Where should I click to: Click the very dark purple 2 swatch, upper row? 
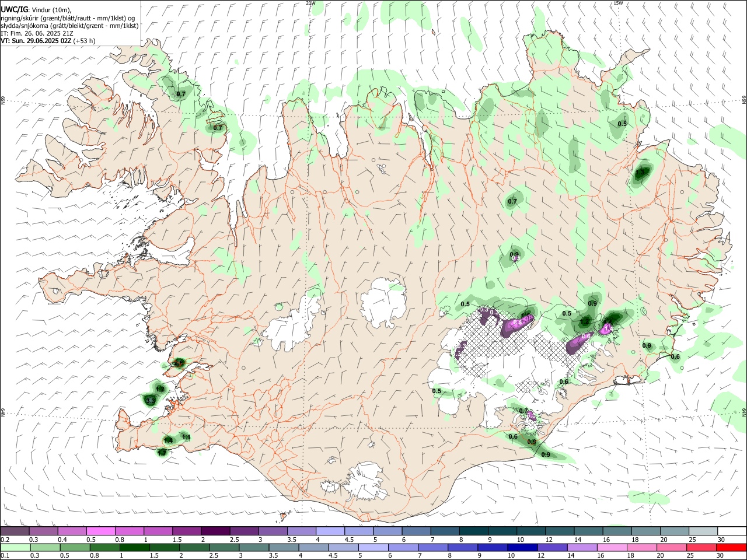215,531
